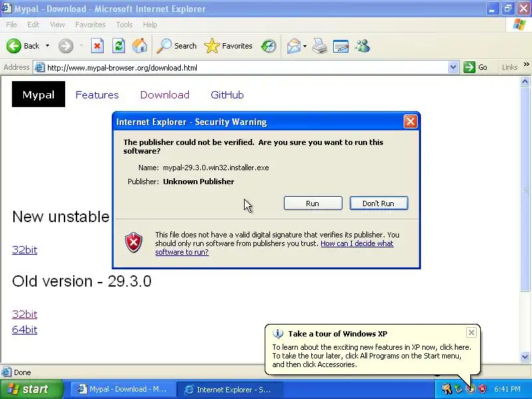Expand the Mail dropdown arrow
Screen dimensions: 532x399
[x=305, y=46]
